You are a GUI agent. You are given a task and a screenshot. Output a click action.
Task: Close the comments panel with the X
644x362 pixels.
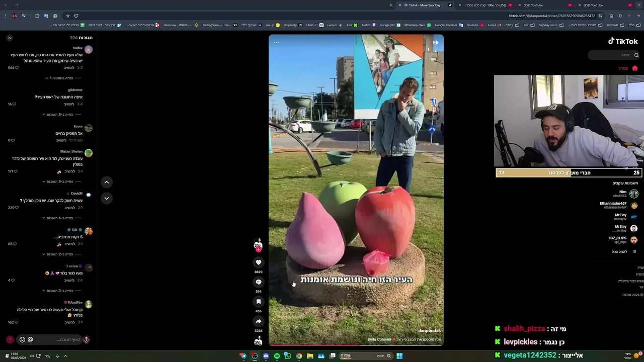coord(9,38)
